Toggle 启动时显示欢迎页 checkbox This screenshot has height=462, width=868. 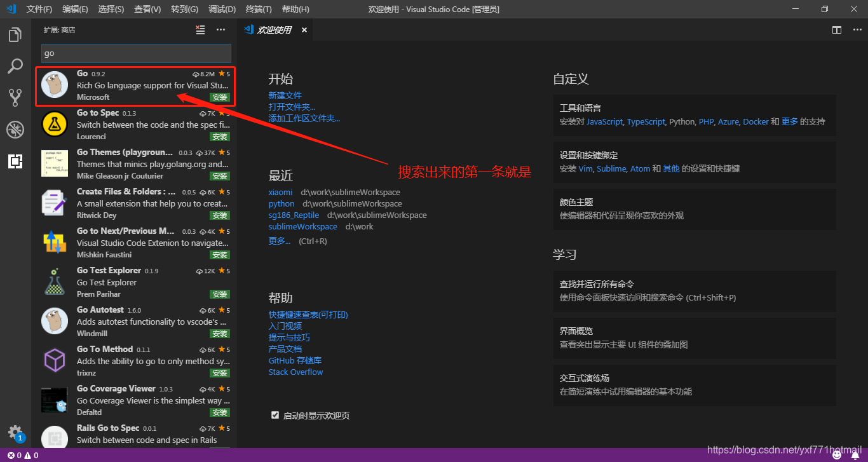[x=275, y=415]
